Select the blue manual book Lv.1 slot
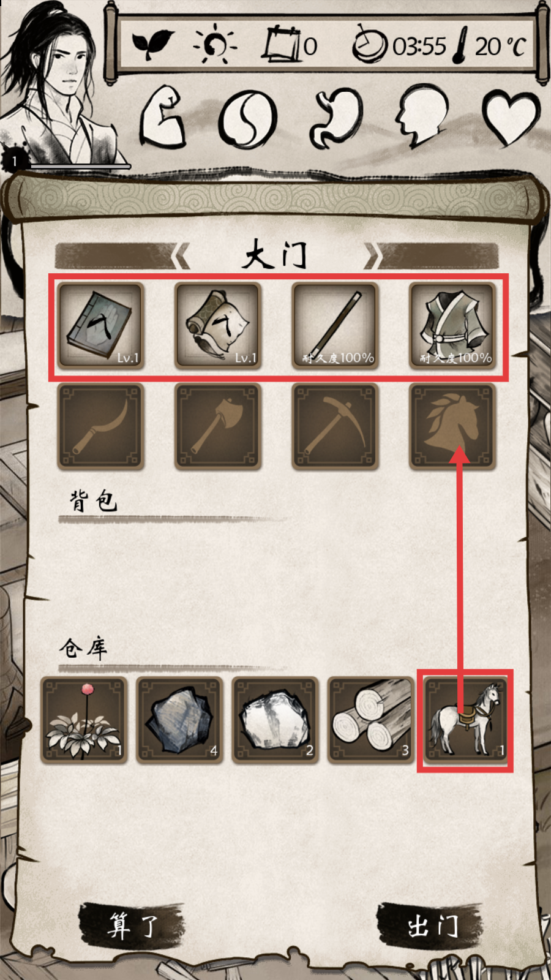Viewport: 551px width, 980px height. coord(100,325)
